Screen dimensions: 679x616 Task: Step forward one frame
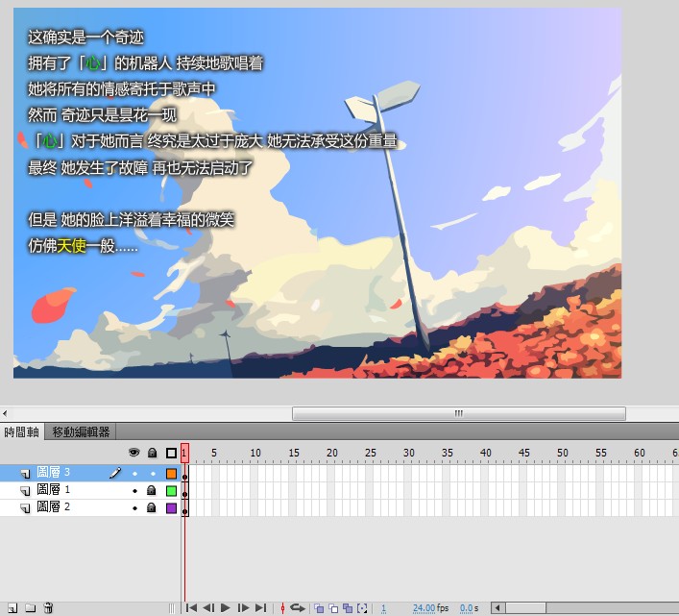[x=243, y=608]
